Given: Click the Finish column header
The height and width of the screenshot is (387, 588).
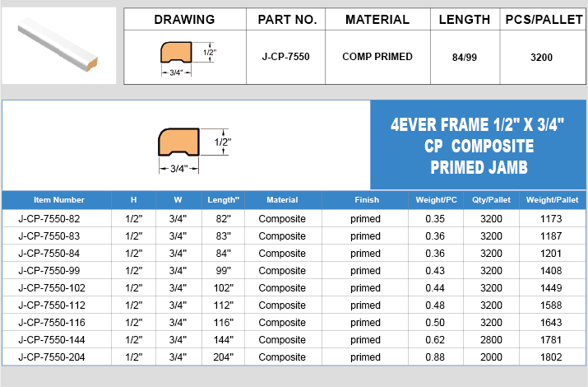Looking at the screenshot, I should [x=367, y=200].
